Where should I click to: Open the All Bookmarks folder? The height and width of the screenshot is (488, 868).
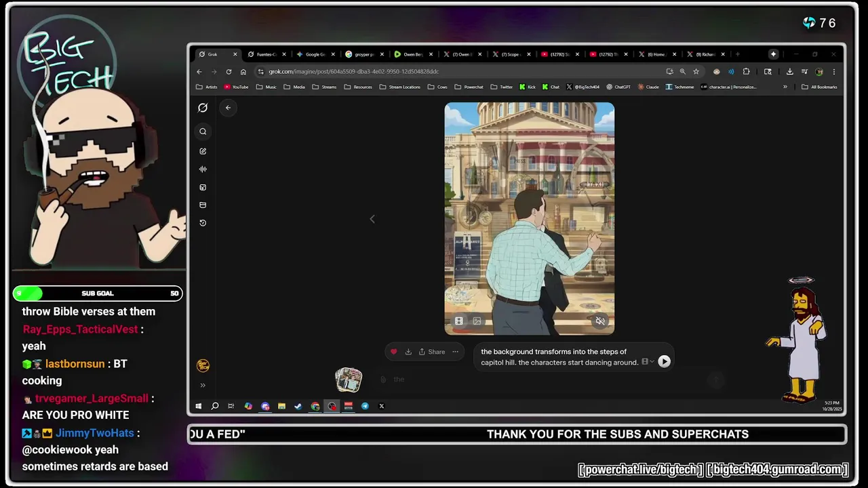point(820,87)
